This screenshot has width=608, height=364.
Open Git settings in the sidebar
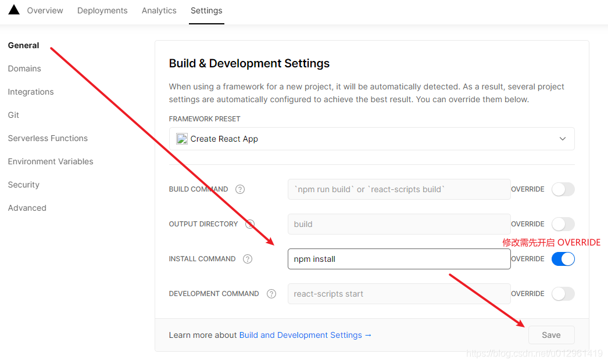pyautogui.click(x=13, y=115)
